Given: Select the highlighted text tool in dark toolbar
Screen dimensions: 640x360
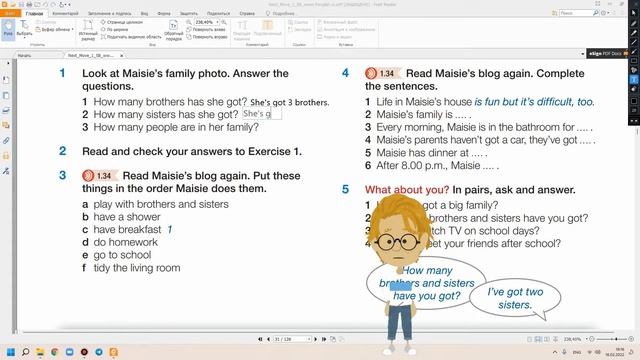Looking at the screenshot, I should tap(633, 80).
